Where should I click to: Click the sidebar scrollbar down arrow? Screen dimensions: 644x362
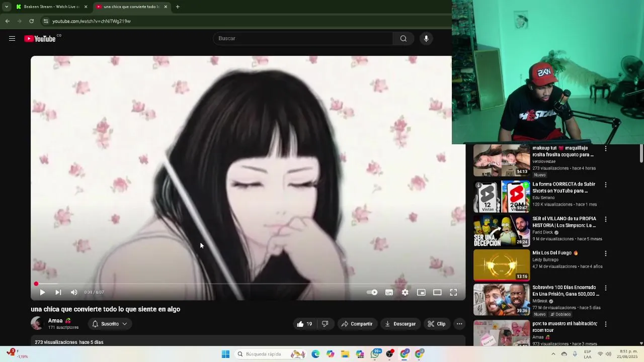tap(641, 343)
